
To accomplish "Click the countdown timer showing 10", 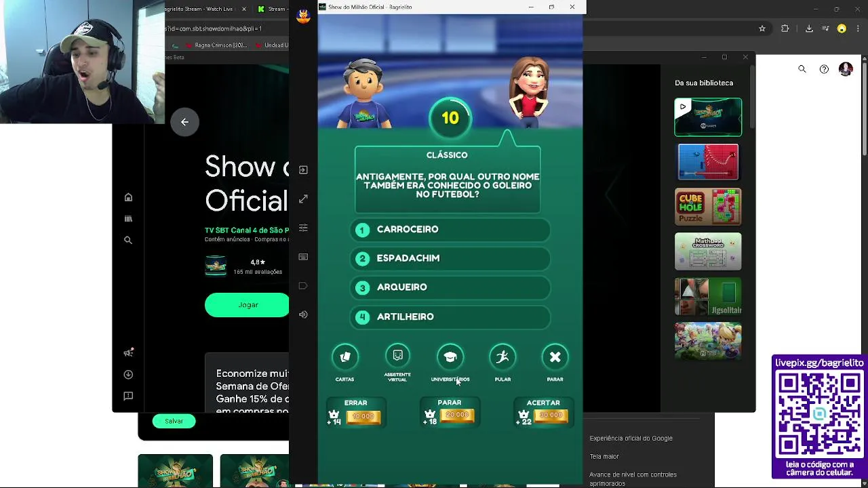I will pyautogui.click(x=450, y=118).
